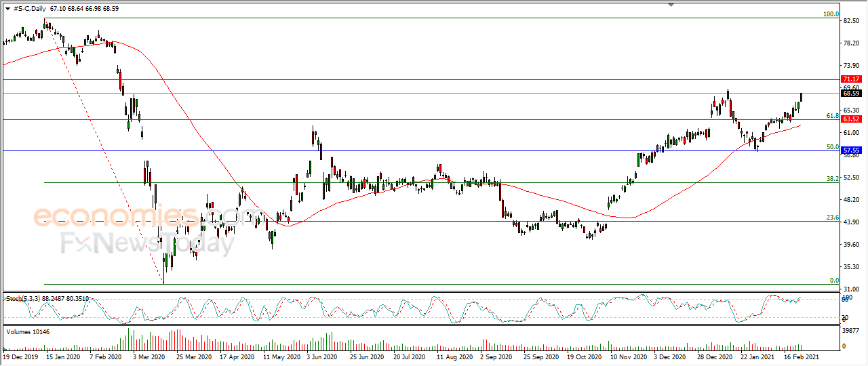Click the Volumes 10146 indicator label
The height and width of the screenshot is (366, 868).
pyautogui.click(x=28, y=331)
